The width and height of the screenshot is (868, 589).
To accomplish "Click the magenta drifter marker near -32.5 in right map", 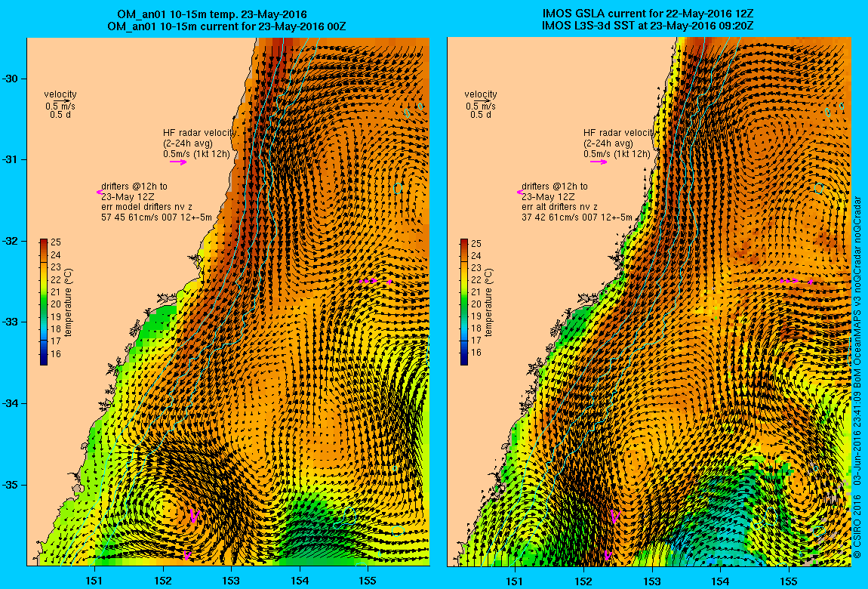I will (x=796, y=281).
